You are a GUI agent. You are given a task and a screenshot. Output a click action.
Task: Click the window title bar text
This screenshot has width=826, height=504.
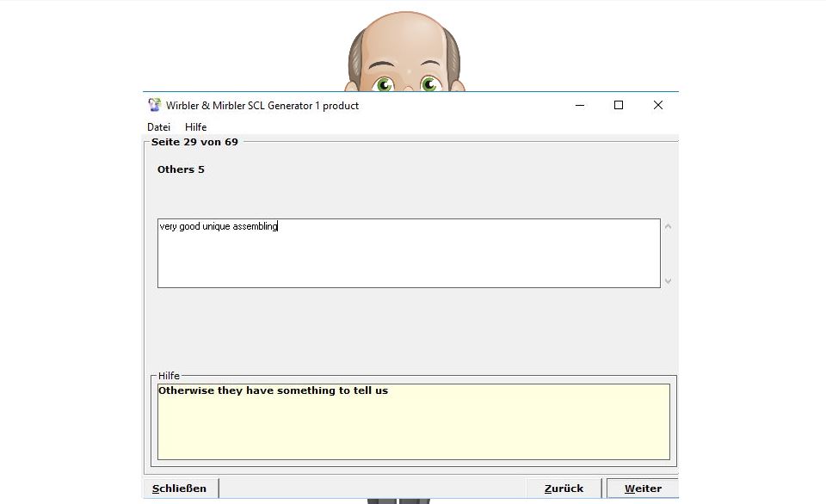tap(262, 105)
